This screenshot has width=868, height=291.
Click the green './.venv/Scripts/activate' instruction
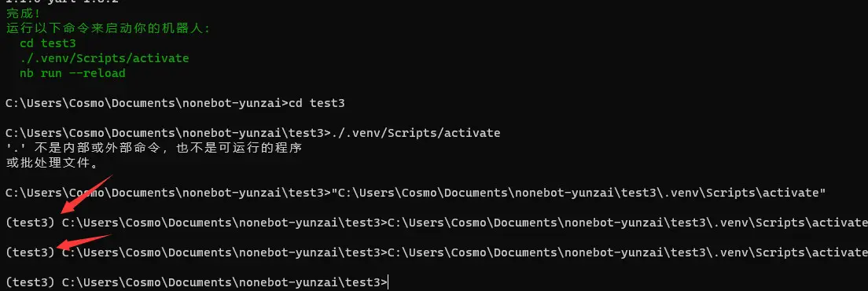click(x=104, y=58)
